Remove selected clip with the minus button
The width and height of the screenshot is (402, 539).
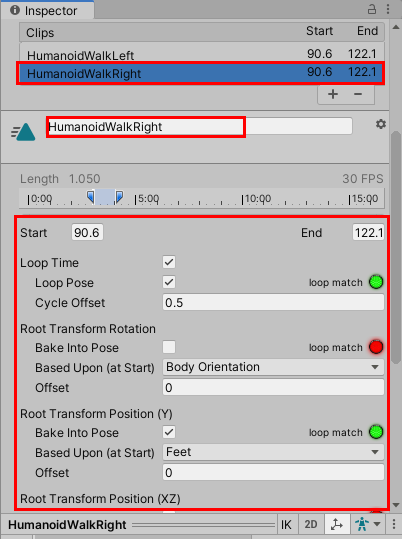point(358,94)
